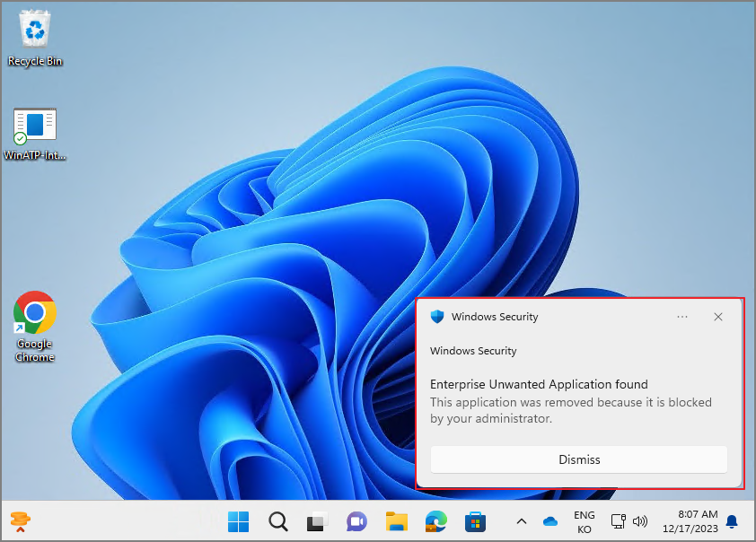
Task: Click the coin stack icon on the taskbar
Action: pyautogui.click(x=21, y=521)
